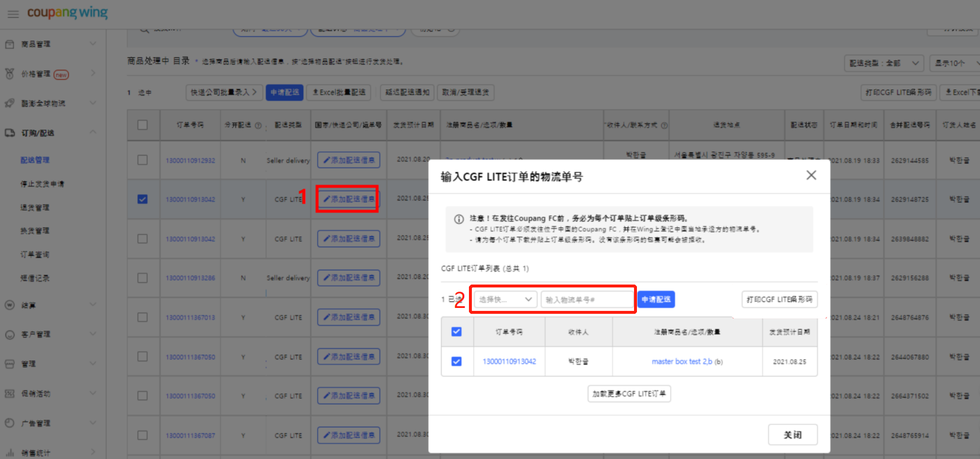The image size is (980, 459).
Task: Open the 退货管理 submenu item
Action: coord(35,207)
